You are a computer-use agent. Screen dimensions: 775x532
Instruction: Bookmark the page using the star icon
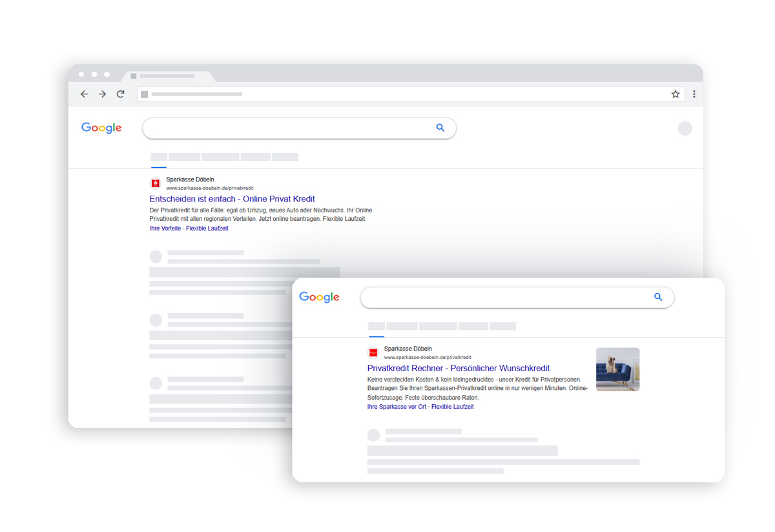click(x=676, y=94)
